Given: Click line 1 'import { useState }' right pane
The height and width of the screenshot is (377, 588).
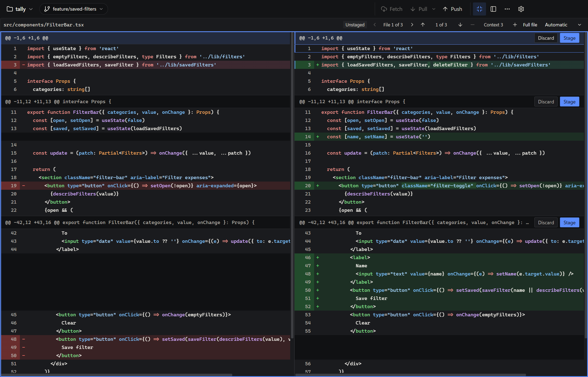Looking at the screenshot, I should point(439,48).
